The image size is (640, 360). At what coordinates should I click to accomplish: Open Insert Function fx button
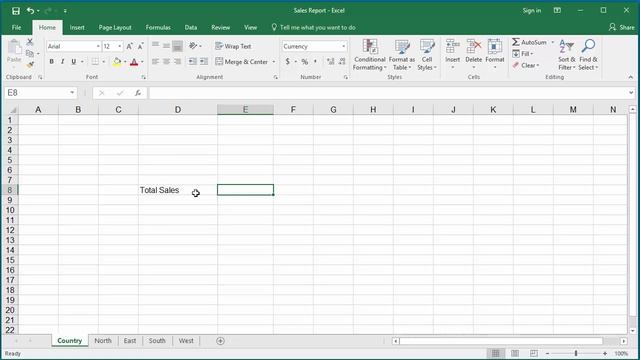138,93
